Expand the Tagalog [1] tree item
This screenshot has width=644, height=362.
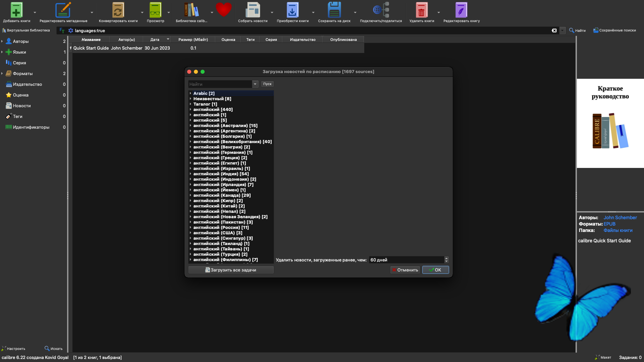pos(191,104)
